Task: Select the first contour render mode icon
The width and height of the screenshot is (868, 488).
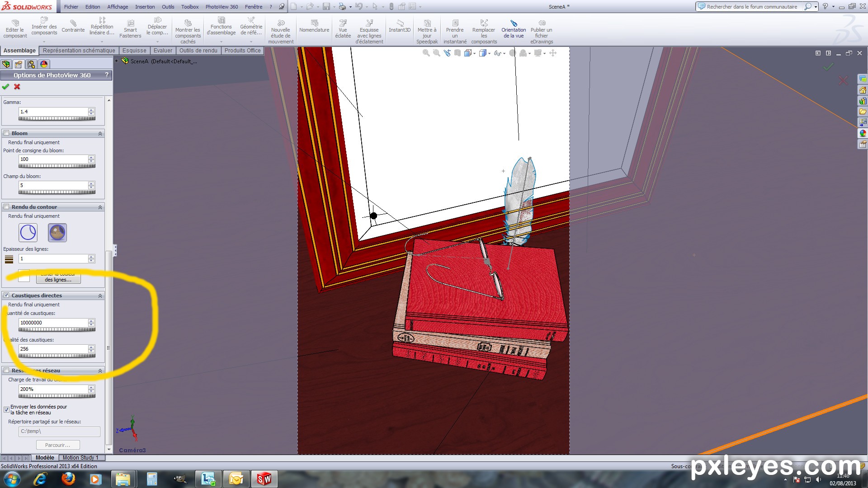Action: (28, 232)
